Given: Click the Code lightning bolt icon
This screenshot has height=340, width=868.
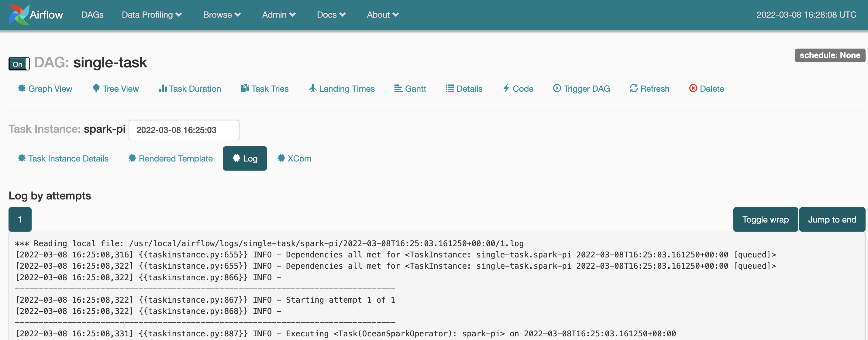Looking at the screenshot, I should pyautogui.click(x=506, y=88).
